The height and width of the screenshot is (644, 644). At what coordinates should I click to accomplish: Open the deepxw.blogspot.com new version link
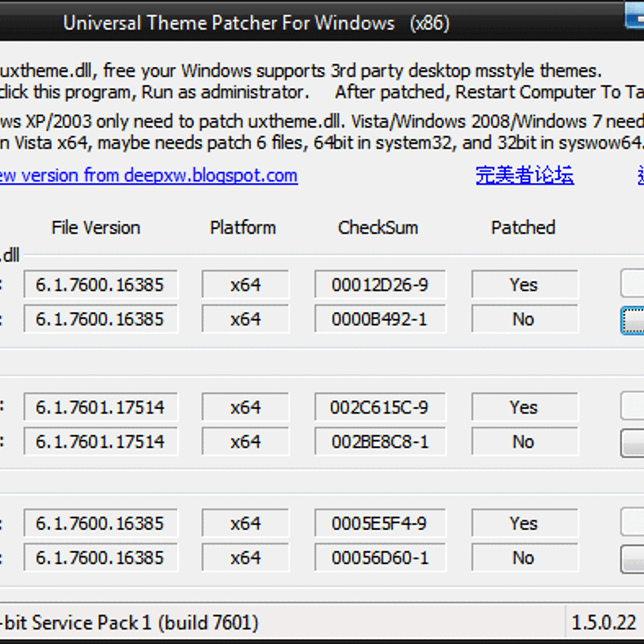coord(149,175)
